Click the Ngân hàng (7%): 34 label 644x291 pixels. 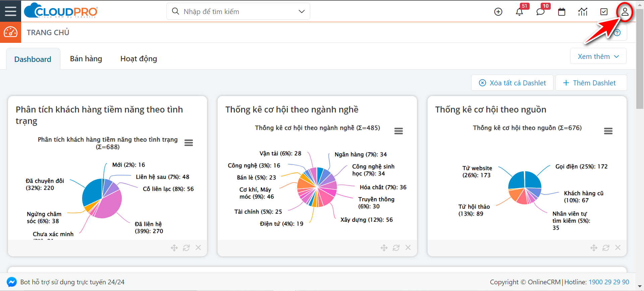point(361,154)
